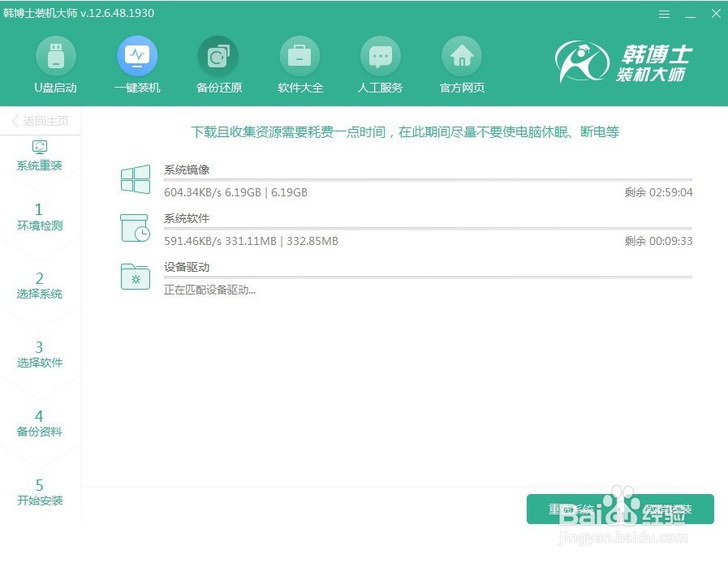Open the hamburger menu at top right
The height and width of the screenshot is (563, 728).
pos(664,13)
